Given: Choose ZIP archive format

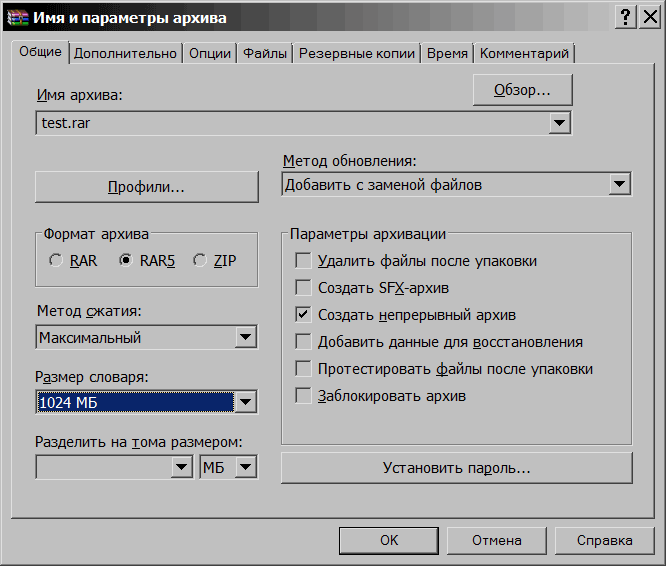Looking at the screenshot, I should (200, 261).
